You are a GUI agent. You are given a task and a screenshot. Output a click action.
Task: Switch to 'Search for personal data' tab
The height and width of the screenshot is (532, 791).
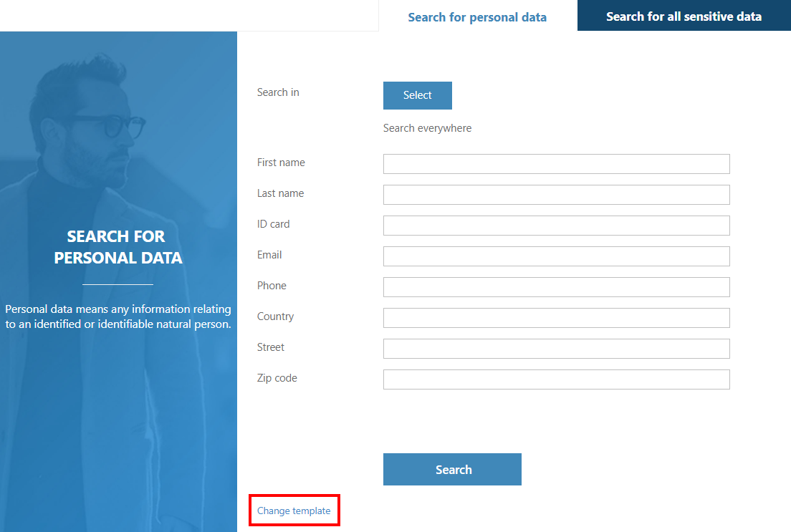pyautogui.click(x=477, y=17)
